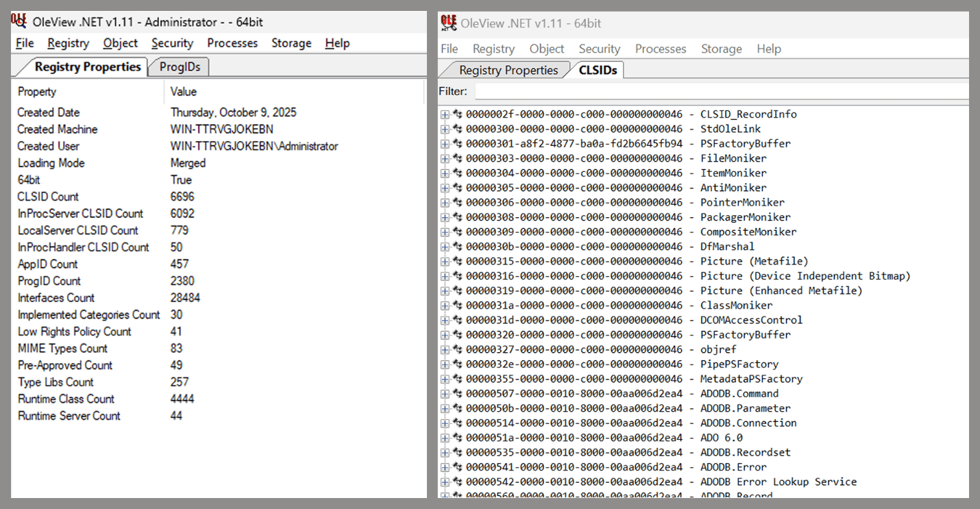
Task: Click the class icon beside ClassMoniker
Action: coord(457,306)
